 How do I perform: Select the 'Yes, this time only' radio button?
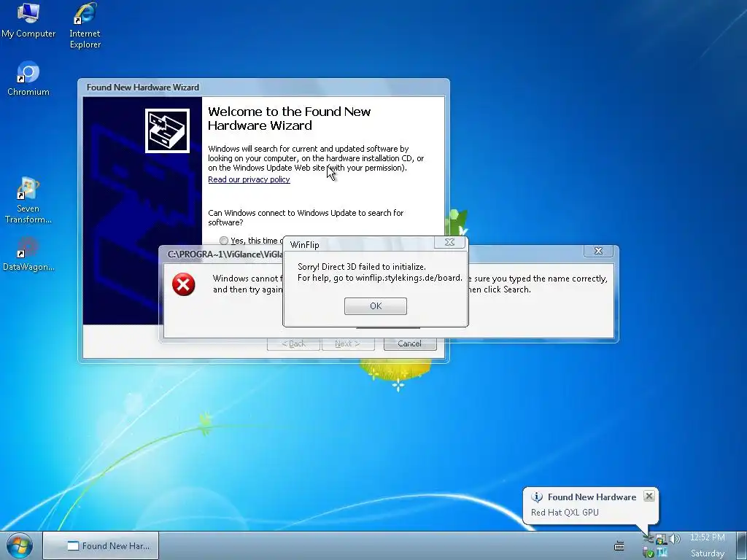click(224, 241)
